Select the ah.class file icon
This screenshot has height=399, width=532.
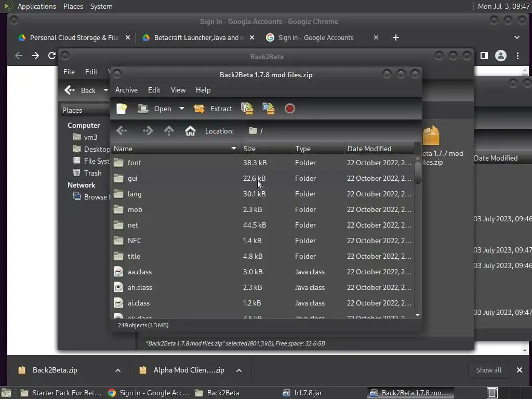(x=118, y=288)
